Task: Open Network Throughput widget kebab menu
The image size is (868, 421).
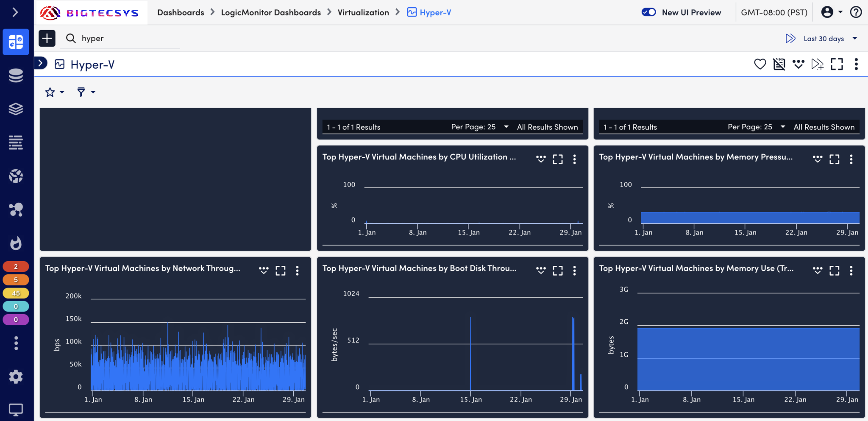Action: 298,270
